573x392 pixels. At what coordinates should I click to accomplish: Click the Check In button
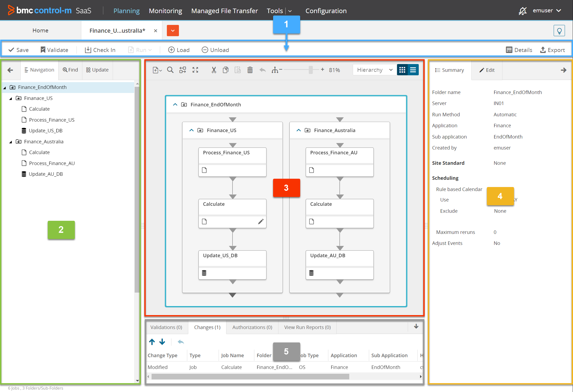tap(100, 50)
